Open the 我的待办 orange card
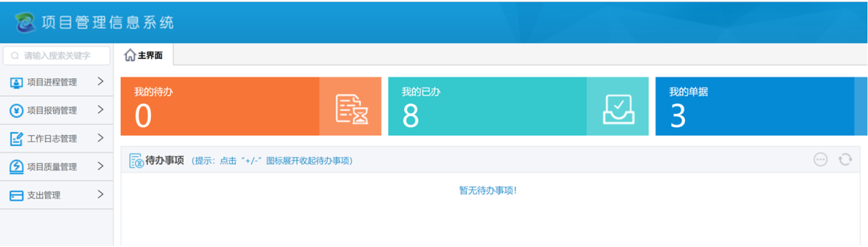The image size is (868, 247). click(x=251, y=107)
